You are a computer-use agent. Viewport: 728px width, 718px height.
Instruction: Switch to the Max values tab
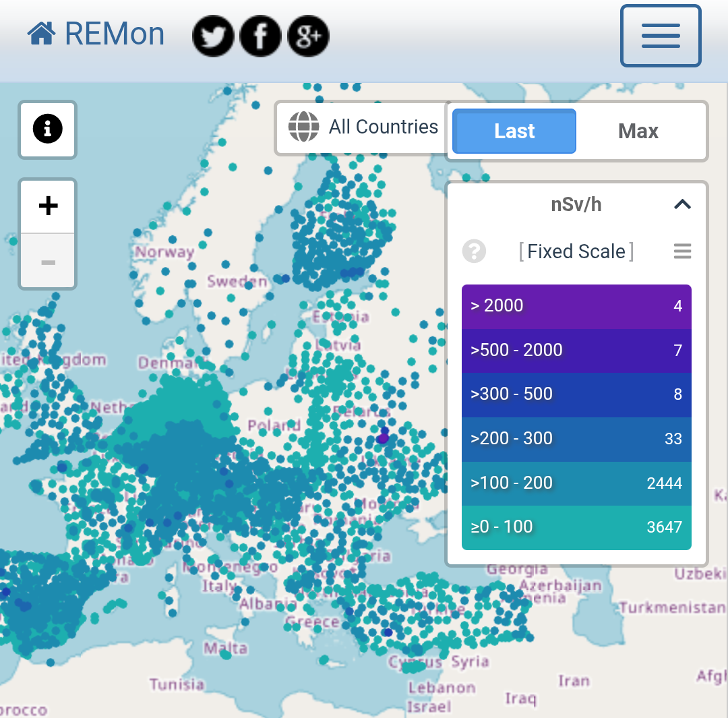coord(638,131)
